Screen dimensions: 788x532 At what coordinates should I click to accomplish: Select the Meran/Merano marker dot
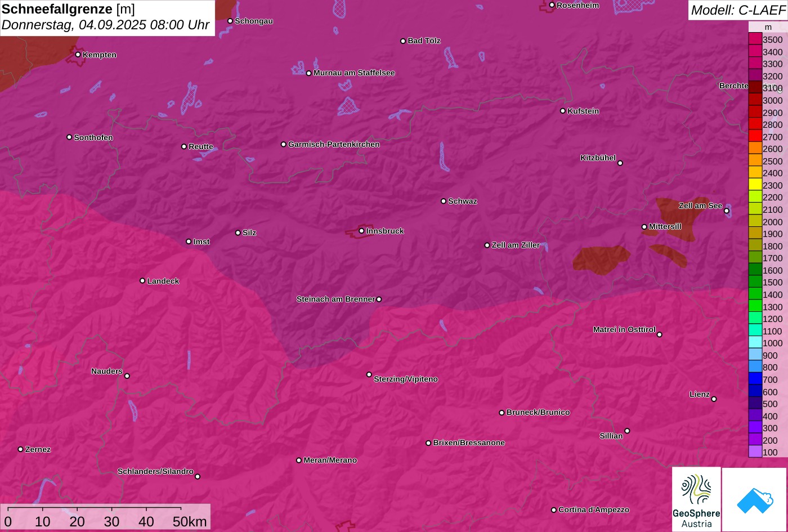(299, 461)
